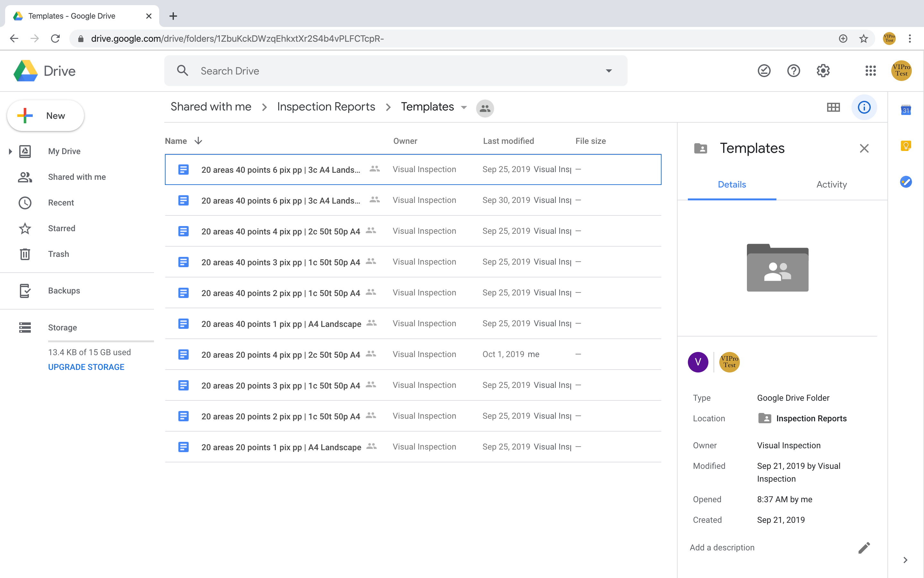Image resolution: width=924 pixels, height=578 pixels.
Task: Open Trash in sidebar
Action: (x=58, y=254)
